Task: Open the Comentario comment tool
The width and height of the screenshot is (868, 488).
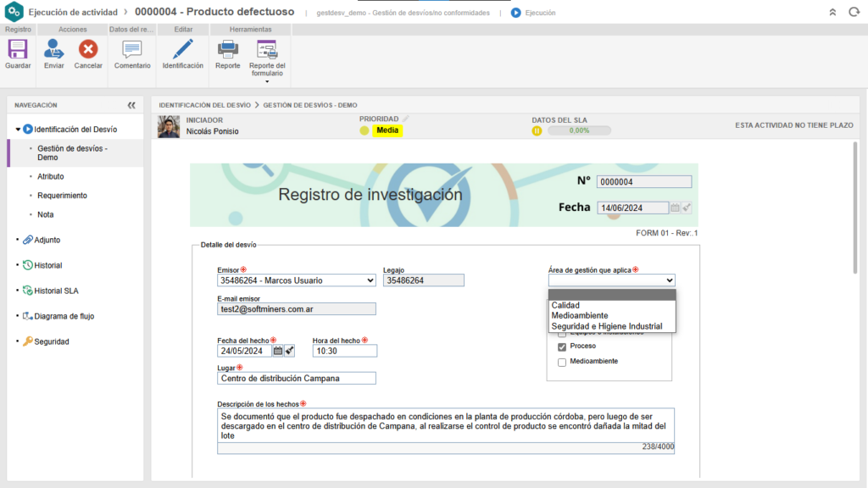Action: coord(132,50)
